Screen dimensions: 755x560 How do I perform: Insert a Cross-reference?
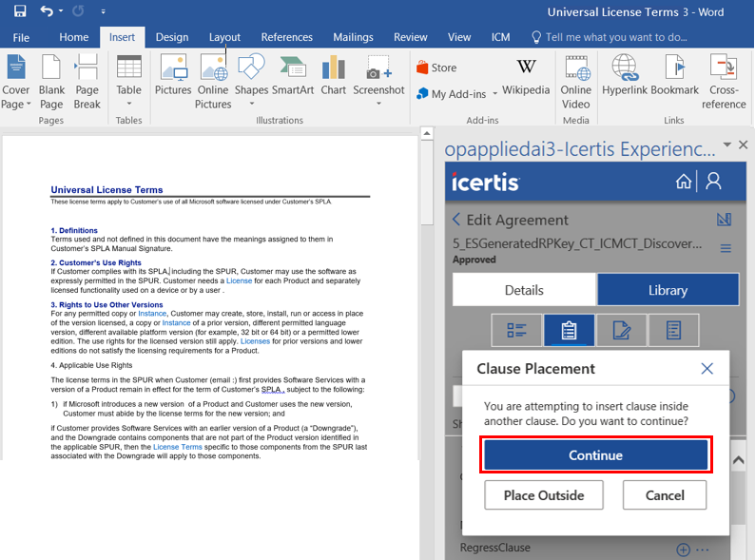[724, 82]
